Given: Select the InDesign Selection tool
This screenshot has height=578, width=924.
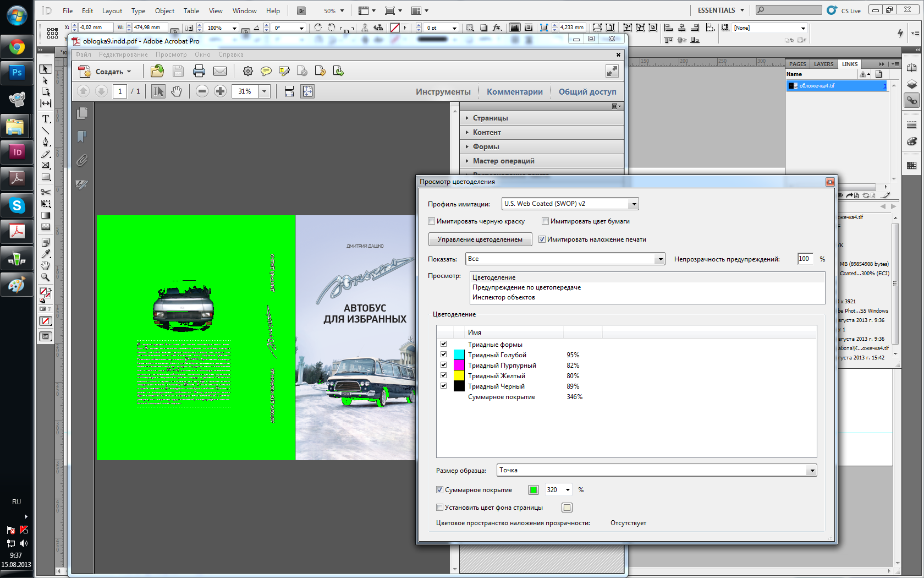Looking at the screenshot, I should pos(46,69).
